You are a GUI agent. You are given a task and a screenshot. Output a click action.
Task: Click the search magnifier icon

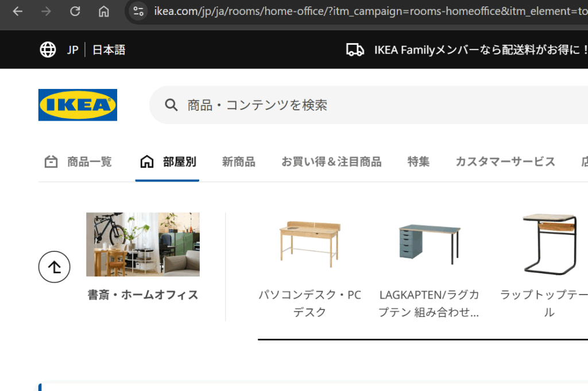click(171, 105)
